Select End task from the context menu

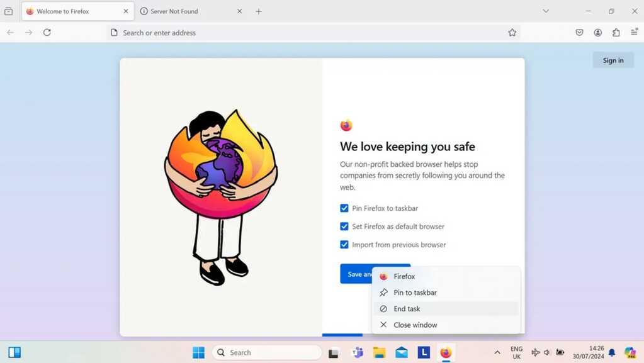click(407, 308)
